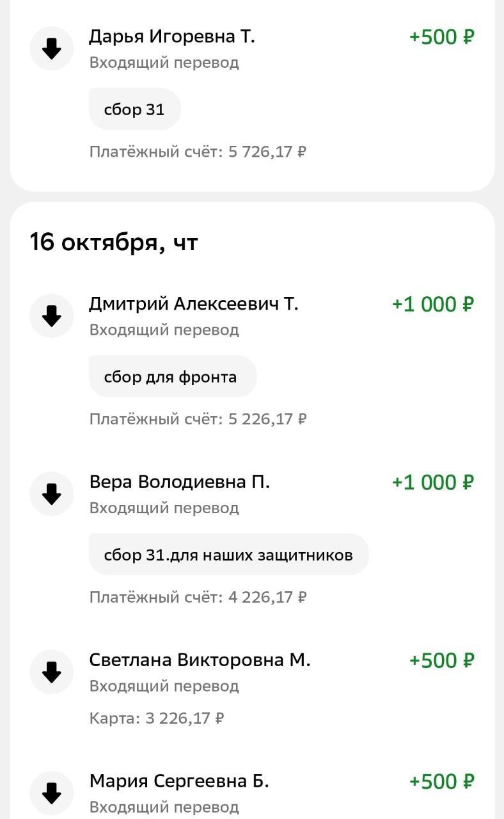The image size is (504, 819).
Task: Tap the balance "Платёжный счёт: 5 226,17 ₽"
Action: pyautogui.click(x=198, y=419)
